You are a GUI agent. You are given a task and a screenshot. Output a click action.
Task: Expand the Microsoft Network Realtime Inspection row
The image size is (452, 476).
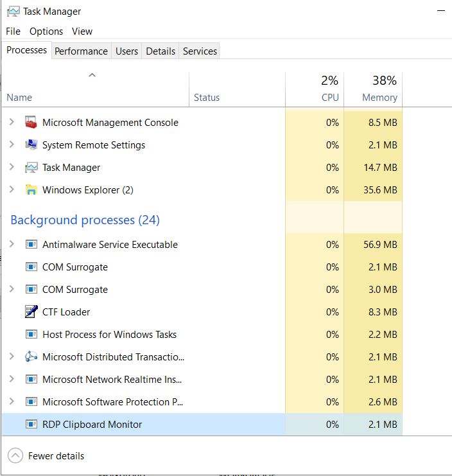(x=12, y=379)
